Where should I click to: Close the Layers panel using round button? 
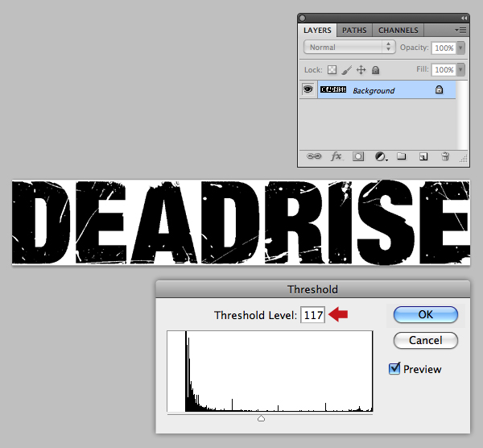tap(303, 19)
